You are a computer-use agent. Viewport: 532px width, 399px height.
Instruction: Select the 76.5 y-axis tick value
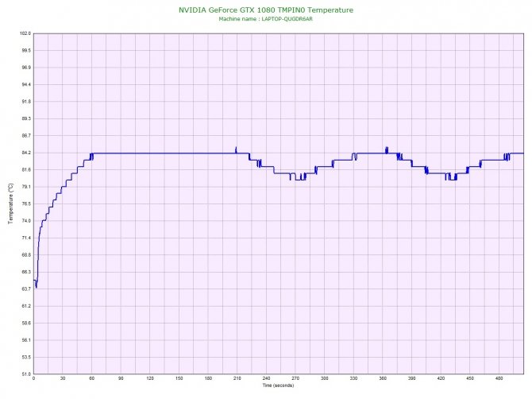[26, 203]
